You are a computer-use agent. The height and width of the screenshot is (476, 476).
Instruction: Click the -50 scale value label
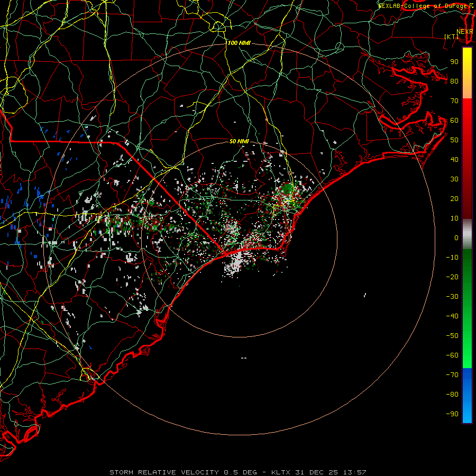452,336
